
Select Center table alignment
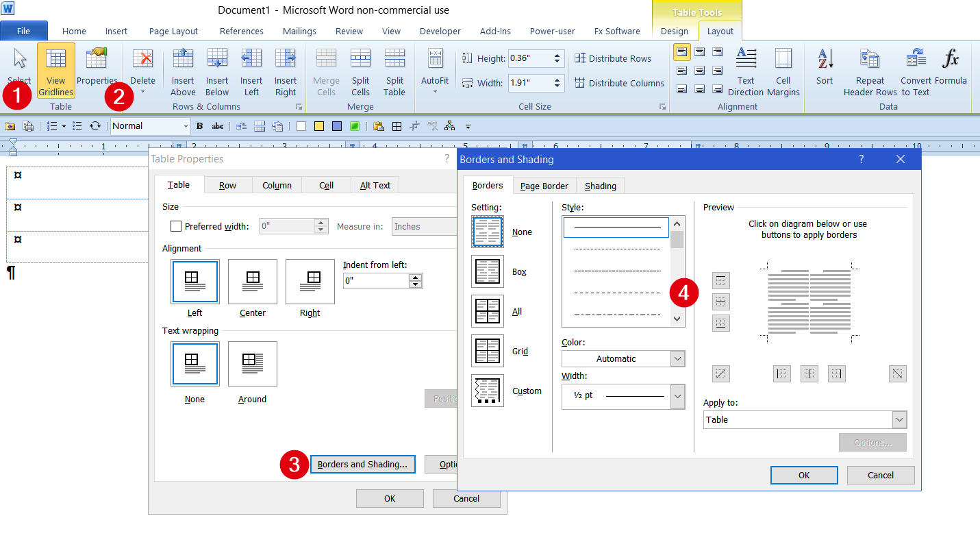[253, 282]
